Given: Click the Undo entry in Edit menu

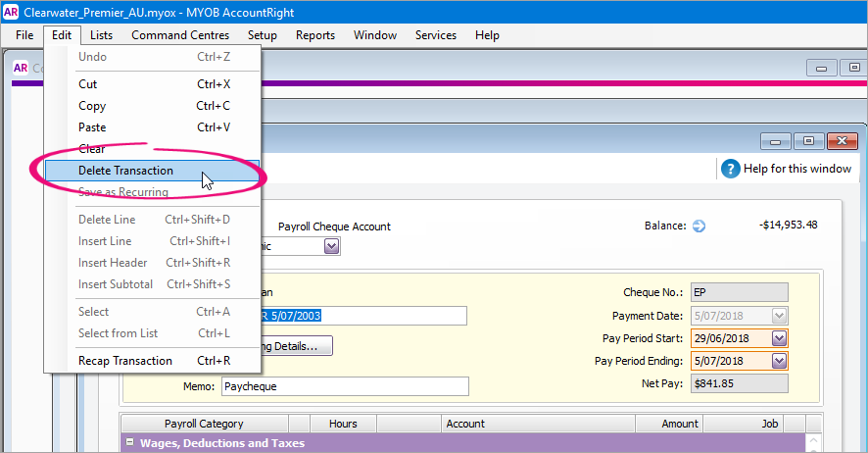Looking at the screenshot, I should point(152,57).
